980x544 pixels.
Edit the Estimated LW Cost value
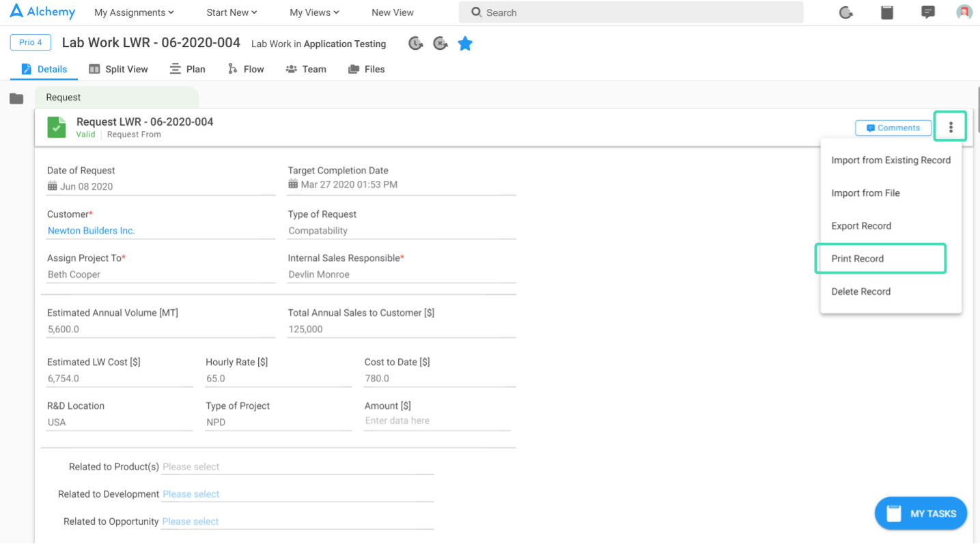click(x=120, y=378)
